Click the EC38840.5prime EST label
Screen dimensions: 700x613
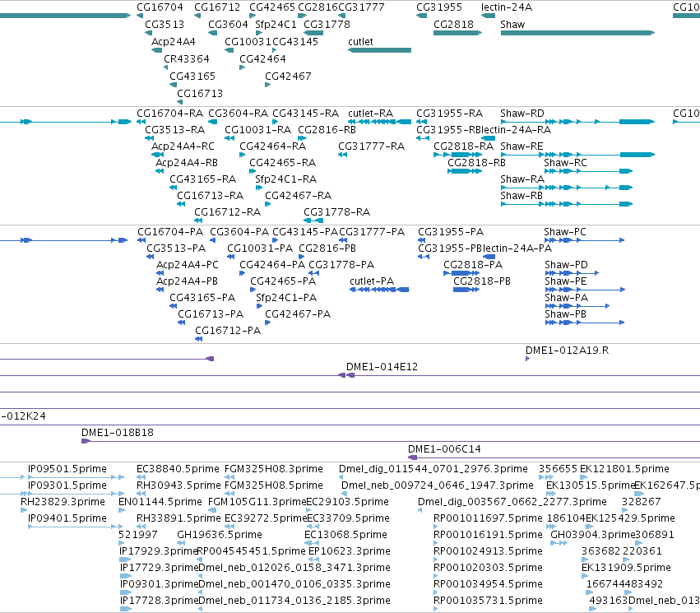(x=178, y=469)
